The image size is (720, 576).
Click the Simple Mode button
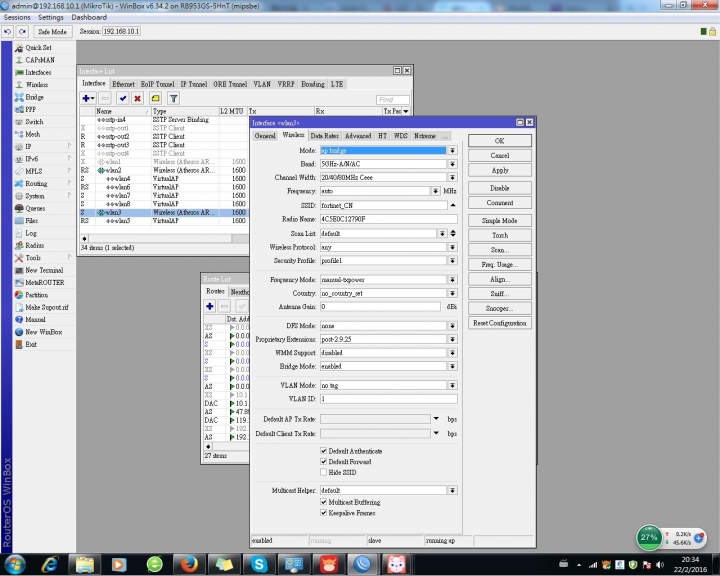tap(500, 220)
